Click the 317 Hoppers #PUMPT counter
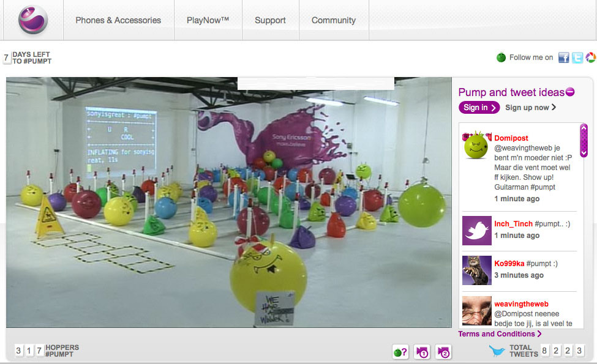Viewport: 597px width, 364px height. tap(47, 351)
